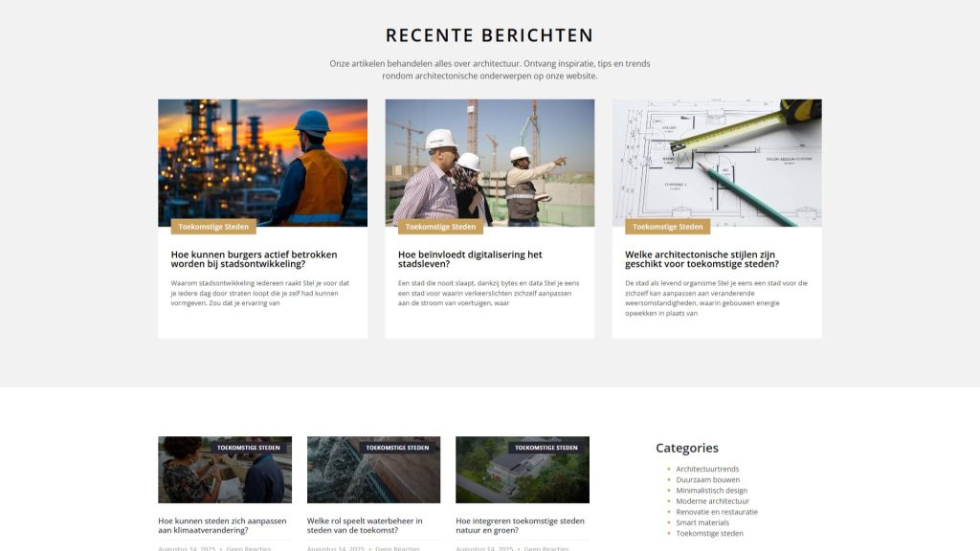Viewport: 980px width, 551px height.
Task: Read 'Welke architectonische stijlen zijn geschikt' article
Action: tap(702, 259)
